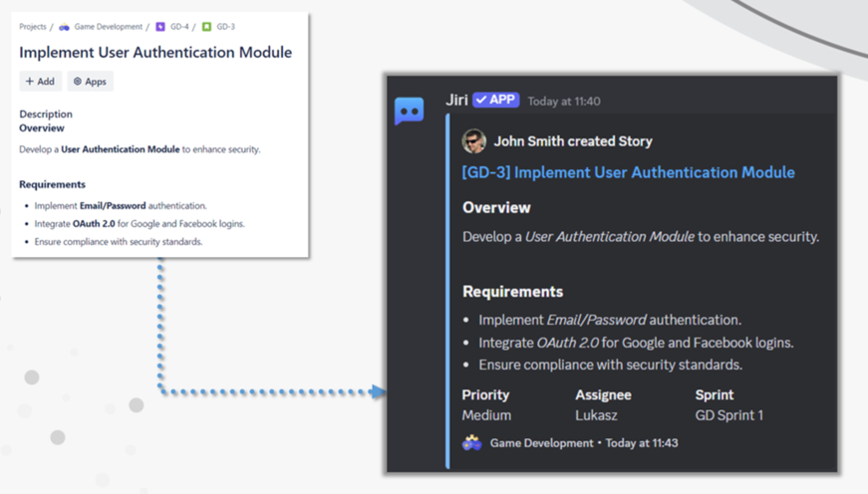Click the APP verified badge
868x494 pixels.
point(496,100)
